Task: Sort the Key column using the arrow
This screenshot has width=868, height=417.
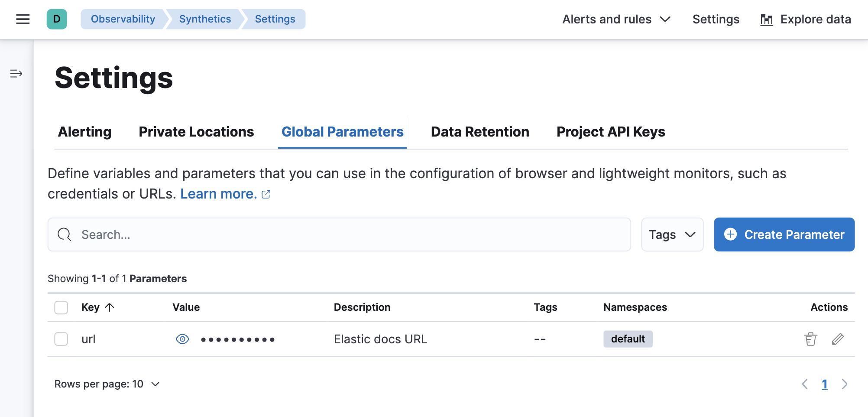Action: tap(110, 307)
